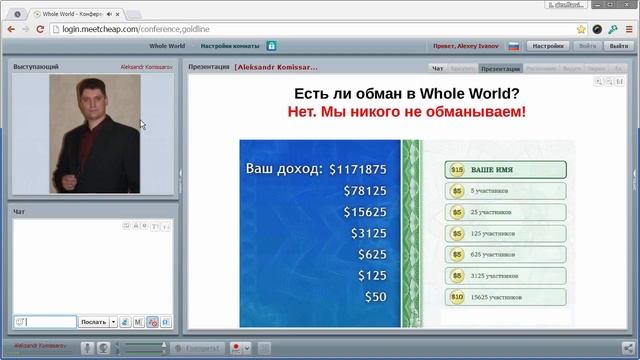Switch to the Чат tab

point(438,69)
